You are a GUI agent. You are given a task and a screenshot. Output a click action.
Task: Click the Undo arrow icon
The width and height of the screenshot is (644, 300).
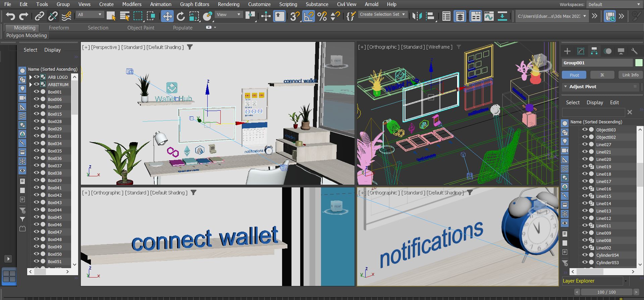[x=10, y=16]
